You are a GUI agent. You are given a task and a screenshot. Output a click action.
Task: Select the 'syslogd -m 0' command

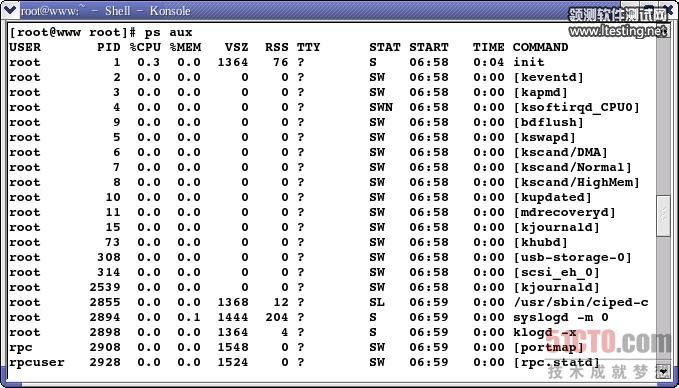(x=561, y=318)
